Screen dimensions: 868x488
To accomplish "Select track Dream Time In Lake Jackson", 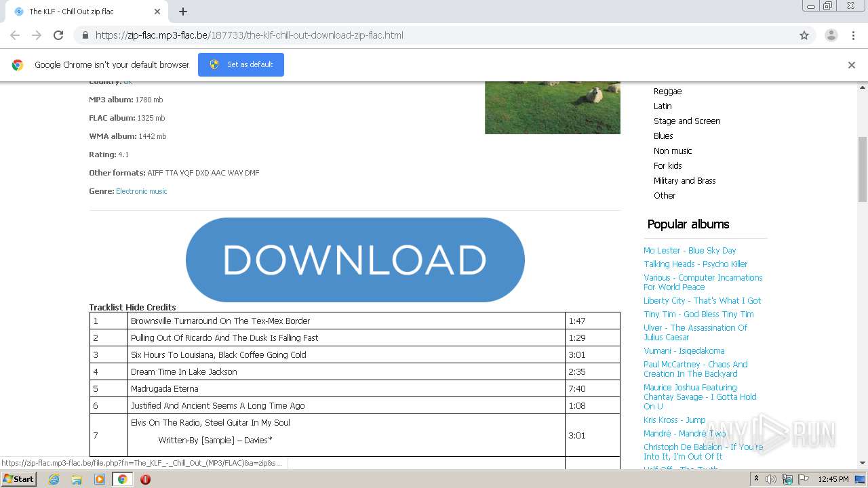I will tap(184, 371).
